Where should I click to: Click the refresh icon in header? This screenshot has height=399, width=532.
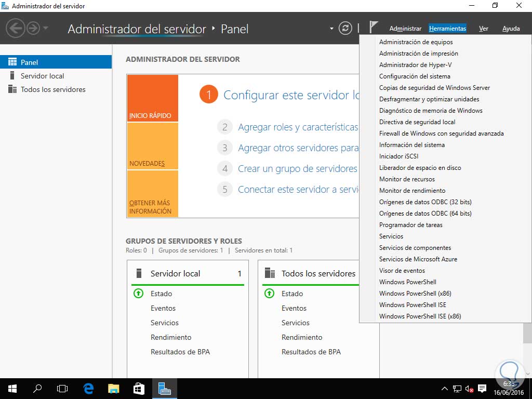pyautogui.click(x=345, y=28)
